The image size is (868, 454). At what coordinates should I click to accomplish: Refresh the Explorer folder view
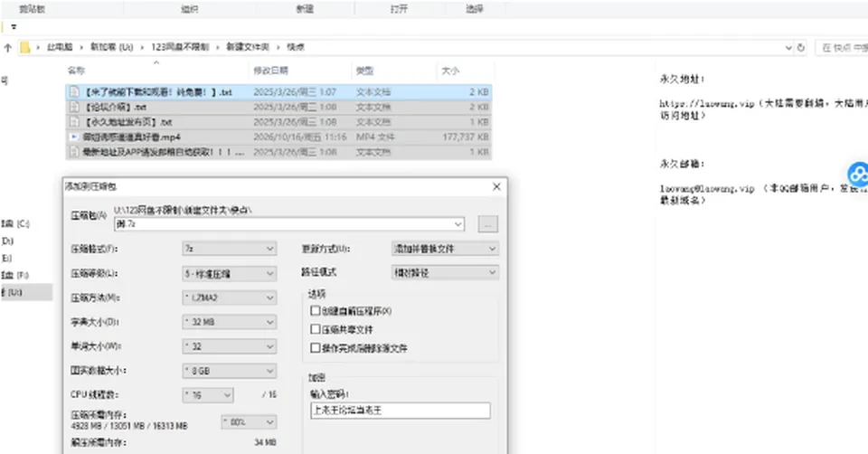[x=800, y=48]
